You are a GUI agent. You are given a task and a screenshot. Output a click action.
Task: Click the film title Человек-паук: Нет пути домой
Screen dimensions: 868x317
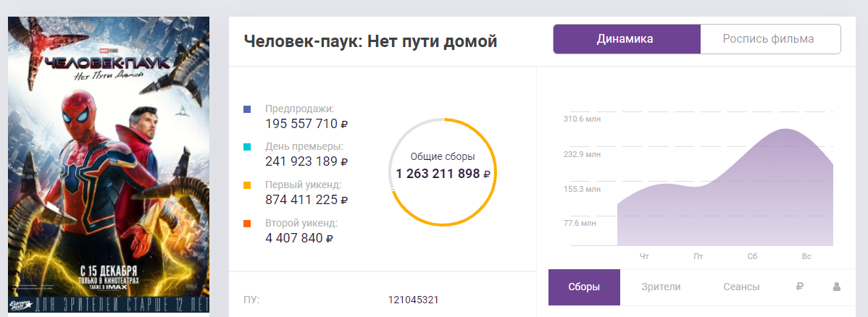(x=370, y=41)
